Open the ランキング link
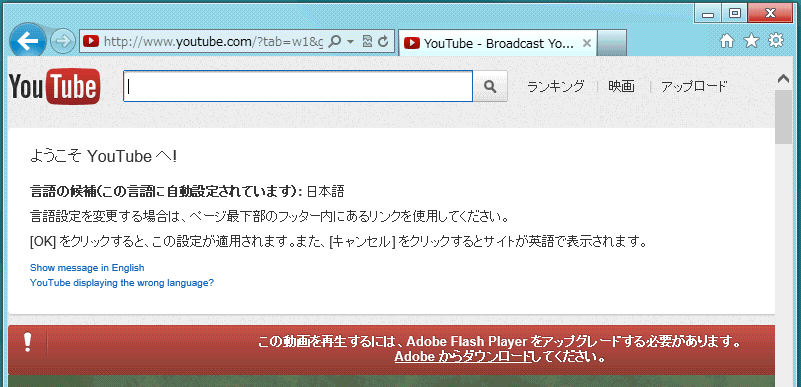Viewport: 801px width, 387px height. 555,86
